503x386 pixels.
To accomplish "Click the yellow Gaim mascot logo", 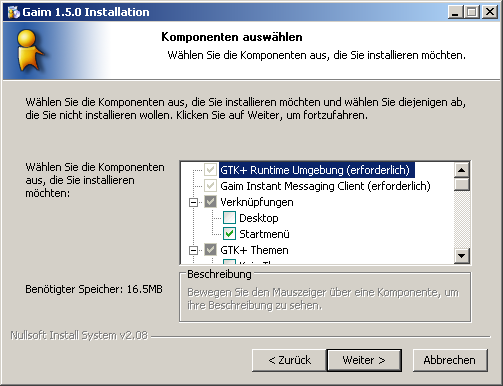I will 29,50.
